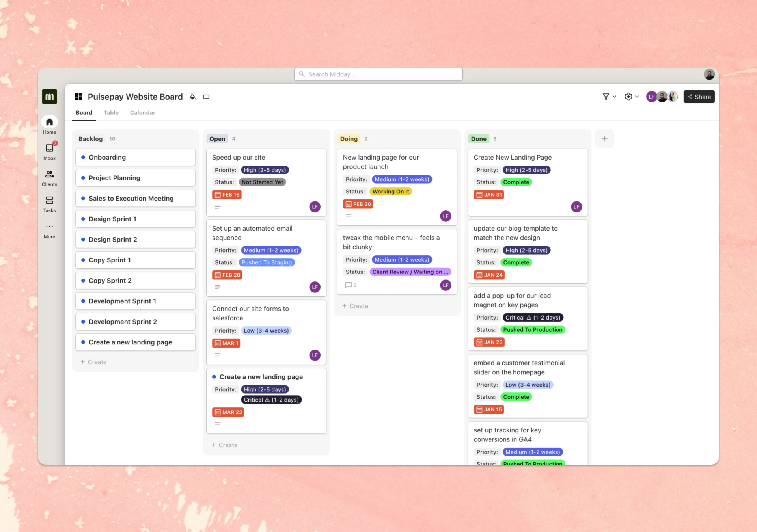The height and width of the screenshot is (532, 757).
Task: Open the Client Review status dropdown
Action: tap(410, 272)
